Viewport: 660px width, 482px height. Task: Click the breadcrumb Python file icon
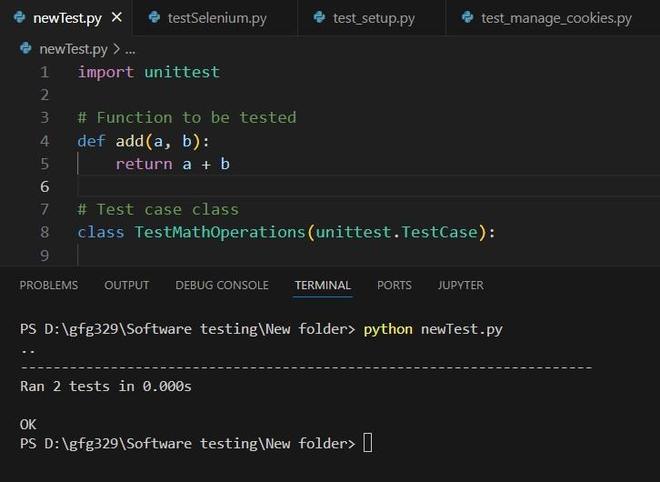[x=26, y=48]
